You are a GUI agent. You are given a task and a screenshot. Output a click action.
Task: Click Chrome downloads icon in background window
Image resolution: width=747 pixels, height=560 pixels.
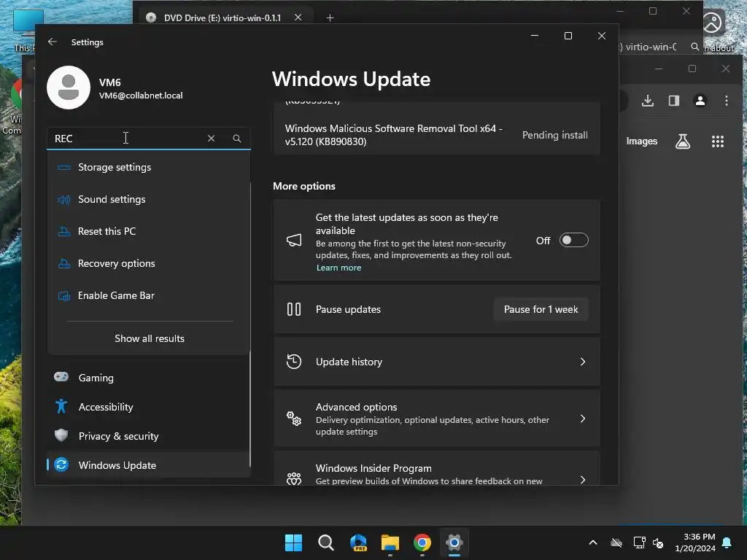(648, 101)
